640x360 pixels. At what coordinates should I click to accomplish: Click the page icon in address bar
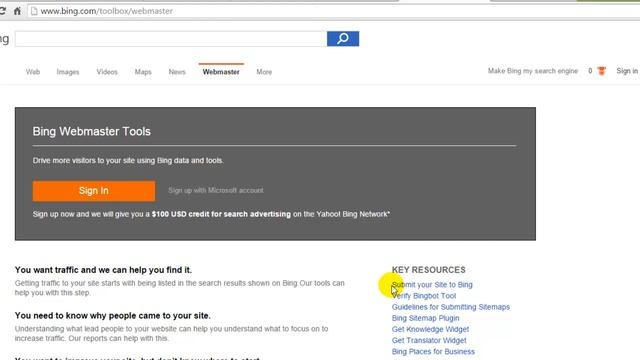coord(34,11)
